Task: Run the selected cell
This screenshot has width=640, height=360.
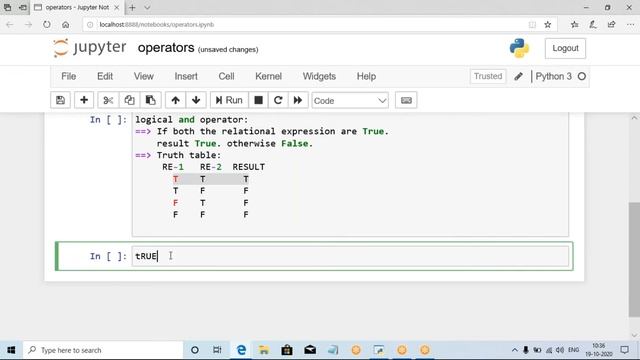Action: coord(229,100)
